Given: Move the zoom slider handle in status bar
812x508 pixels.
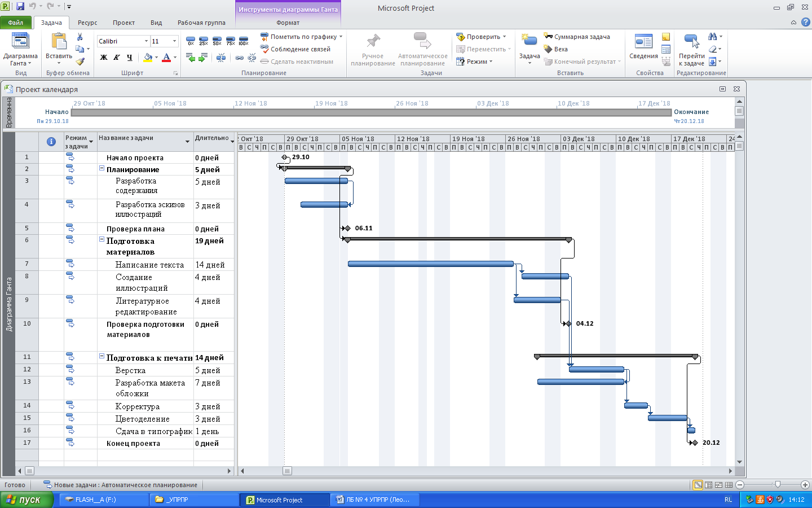Looking at the screenshot, I should [x=778, y=484].
